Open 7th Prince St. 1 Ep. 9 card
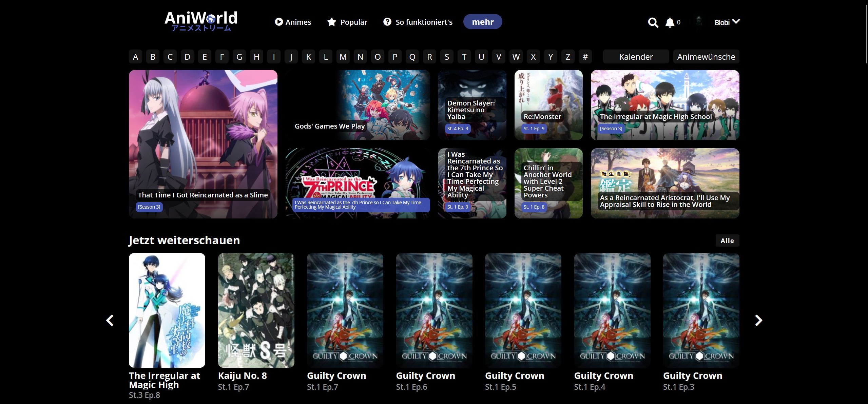This screenshot has height=404, width=868. pos(472,183)
